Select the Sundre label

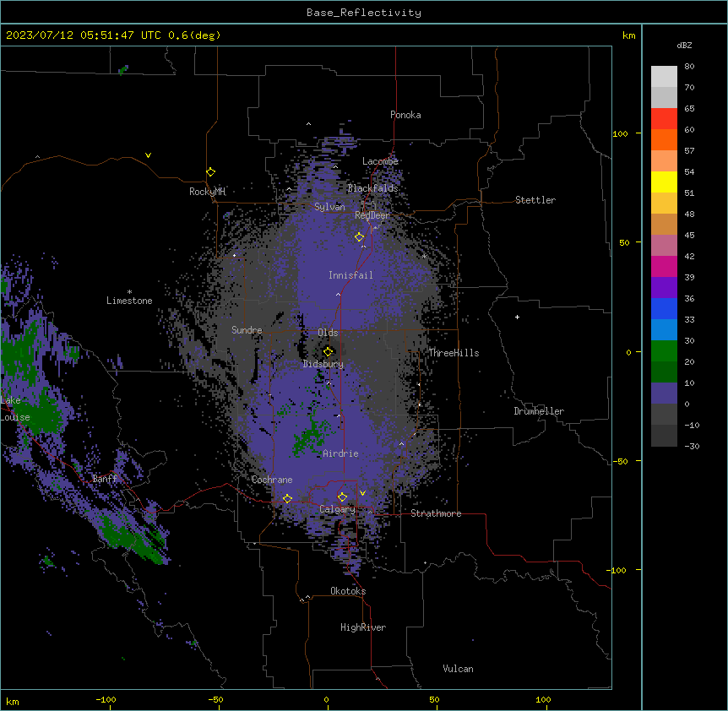click(x=247, y=330)
